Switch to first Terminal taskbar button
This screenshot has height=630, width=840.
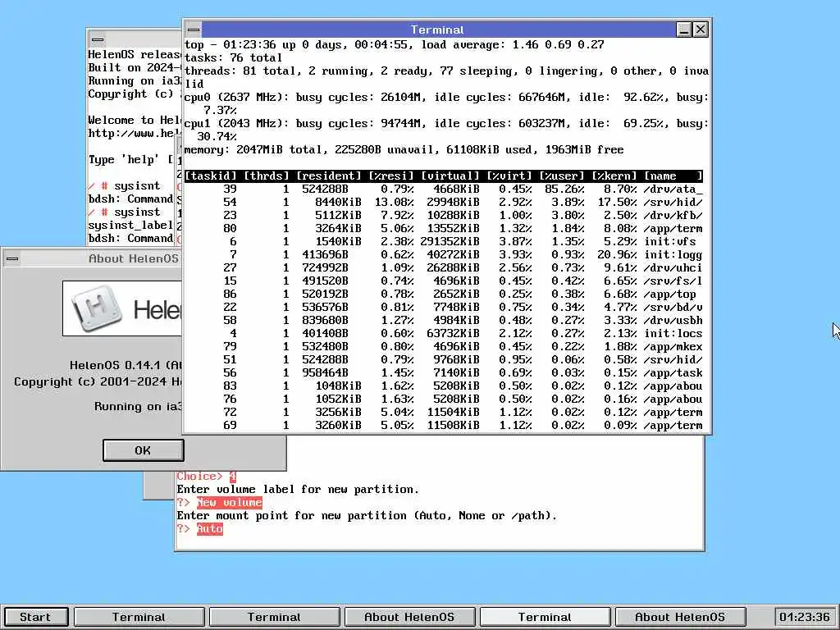pyautogui.click(x=139, y=617)
